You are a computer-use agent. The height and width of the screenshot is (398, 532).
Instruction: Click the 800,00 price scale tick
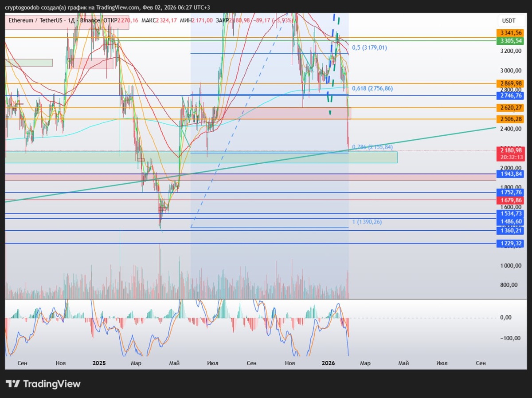coord(509,285)
